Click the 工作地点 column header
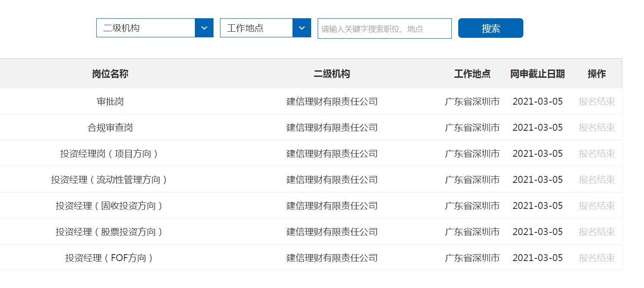644x288 pixels. pos(472,74)
